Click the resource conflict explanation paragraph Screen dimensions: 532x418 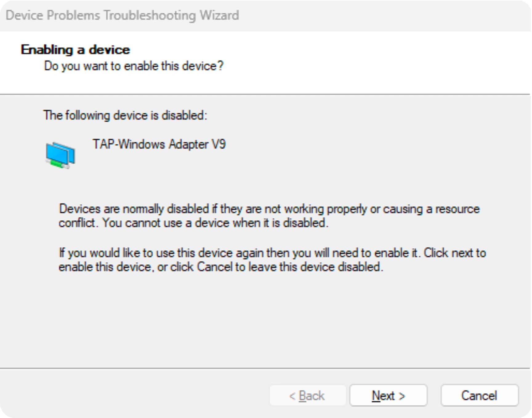(x=269, y=216)
